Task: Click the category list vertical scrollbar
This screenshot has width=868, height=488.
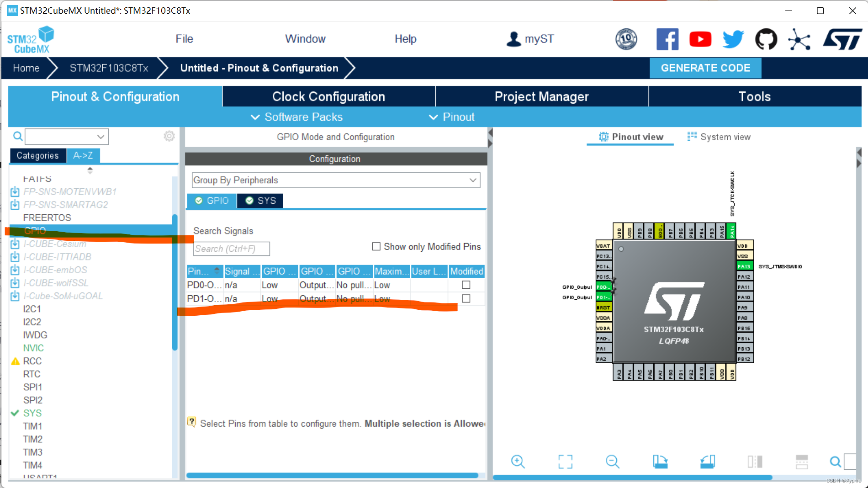Action: (x=175, y=282)
